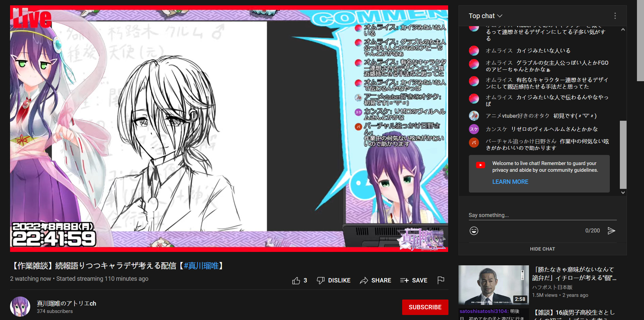The height and width of the screenshot is (320, 644).
Task: Open recommended video 【雑談】16歳男子高校生
Action: (x=575, y=315)
